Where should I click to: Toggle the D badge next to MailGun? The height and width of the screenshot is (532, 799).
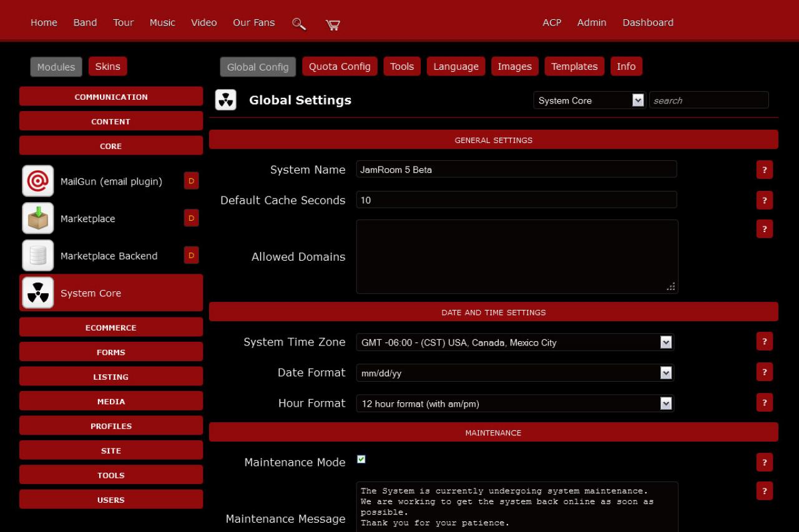191,181
